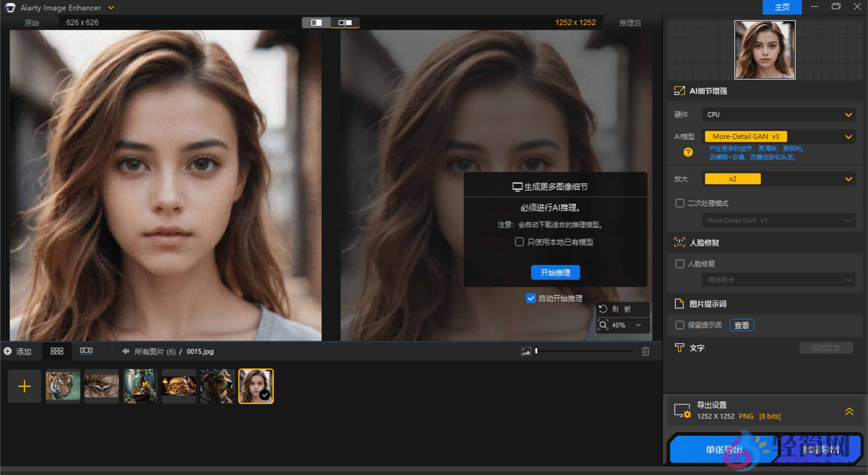Switch to list view of images
Screen dimensions: 868x475
(86, 351)
